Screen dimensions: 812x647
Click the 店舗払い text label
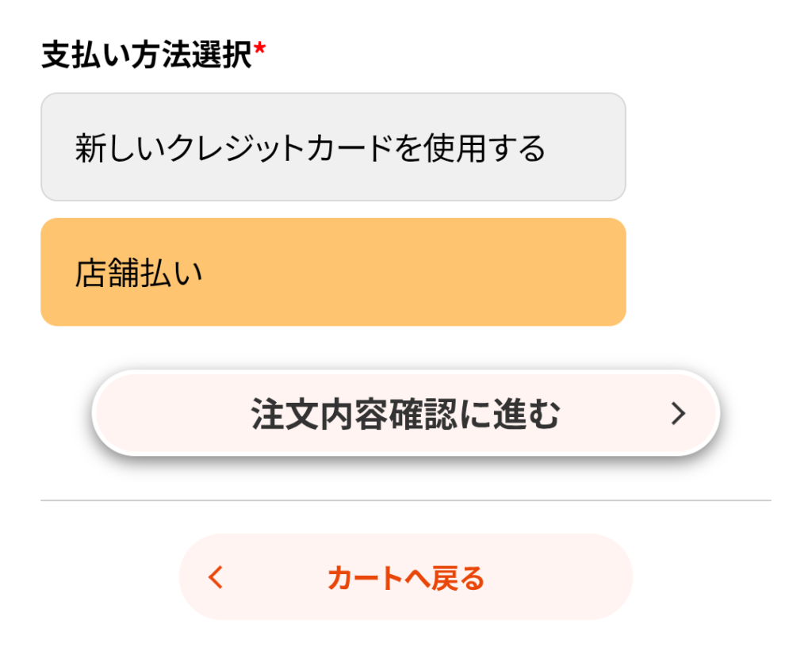[139, 273]
